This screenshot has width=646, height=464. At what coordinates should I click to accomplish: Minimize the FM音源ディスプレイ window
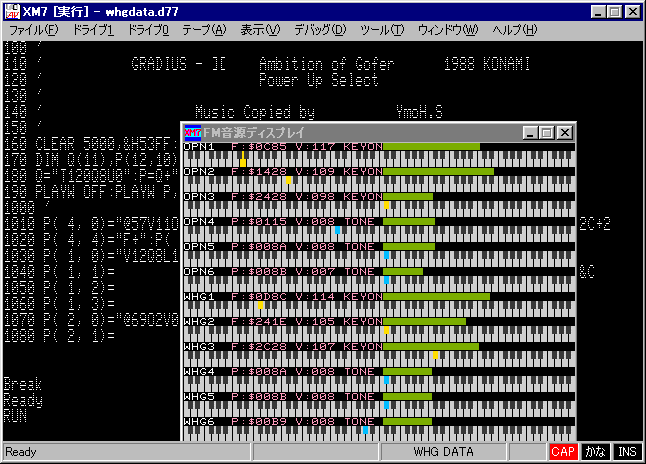[530, 133]
